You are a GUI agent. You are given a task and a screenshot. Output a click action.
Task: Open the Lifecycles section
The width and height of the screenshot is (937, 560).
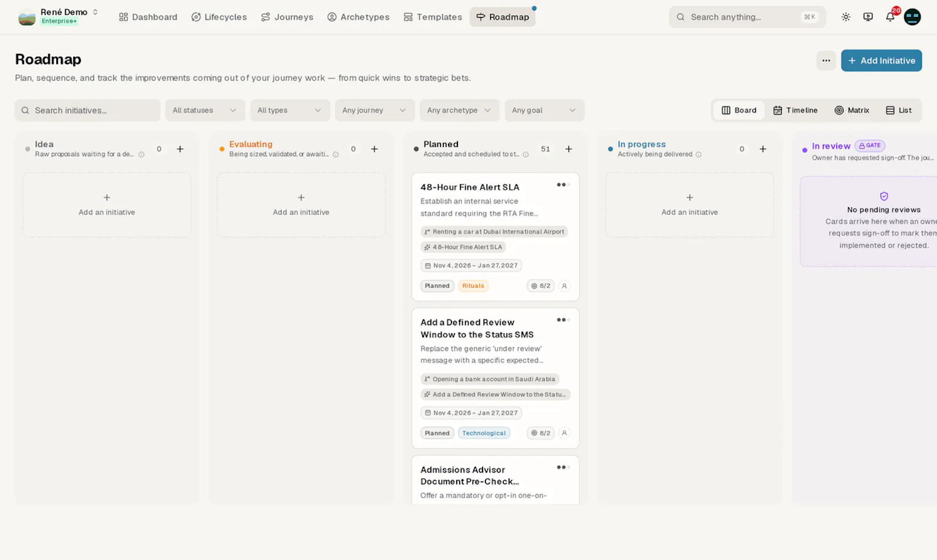click(x=219, y=17)
